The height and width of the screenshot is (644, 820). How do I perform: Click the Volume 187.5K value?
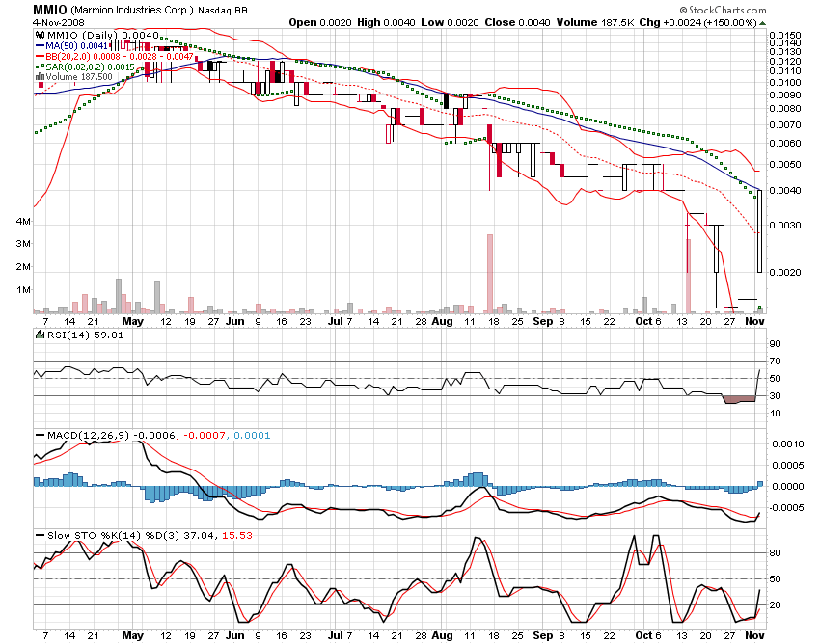(595, 22)
